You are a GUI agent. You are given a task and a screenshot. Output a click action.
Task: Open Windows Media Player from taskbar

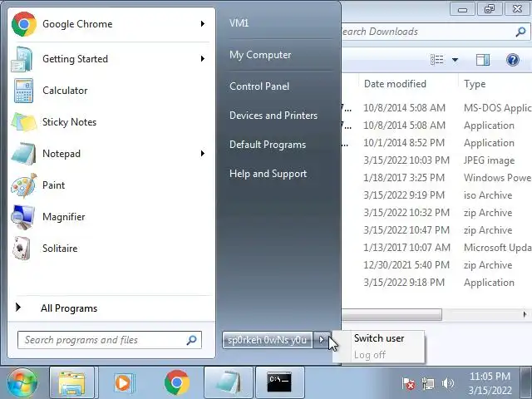tap(124, 382)
